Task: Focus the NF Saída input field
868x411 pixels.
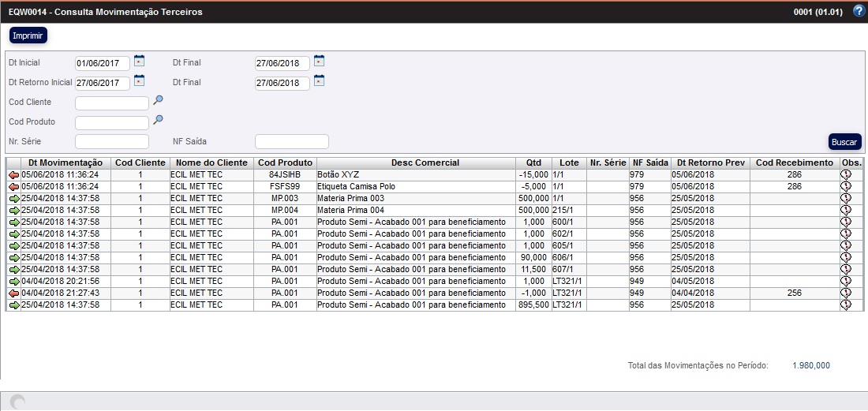Action: click(x=291, y=142)
